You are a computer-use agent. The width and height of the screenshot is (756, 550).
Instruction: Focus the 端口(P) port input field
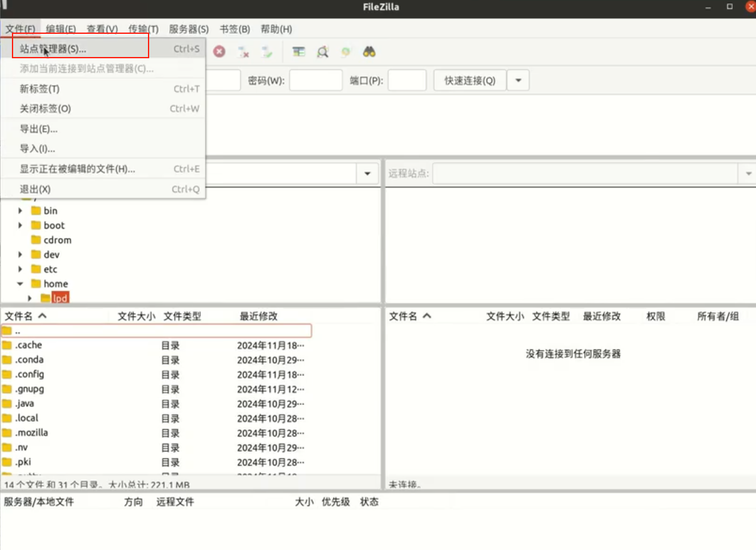pyautogui.click(x=407, y=80)
